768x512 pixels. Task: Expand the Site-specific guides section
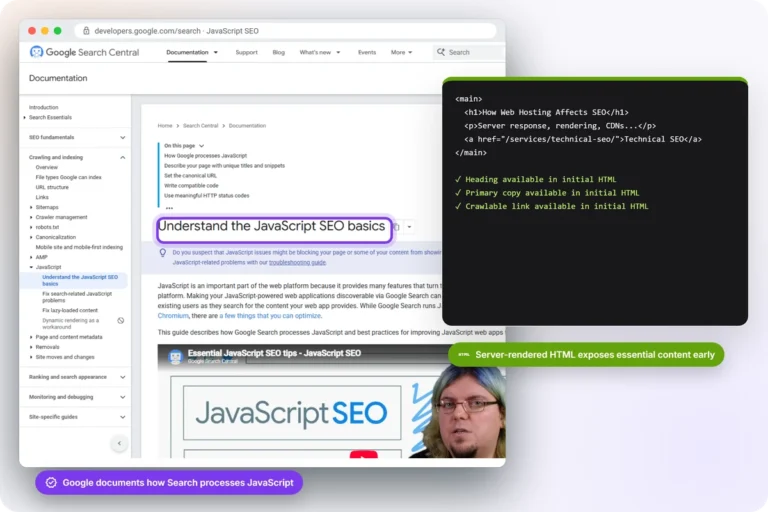point(77,417)
